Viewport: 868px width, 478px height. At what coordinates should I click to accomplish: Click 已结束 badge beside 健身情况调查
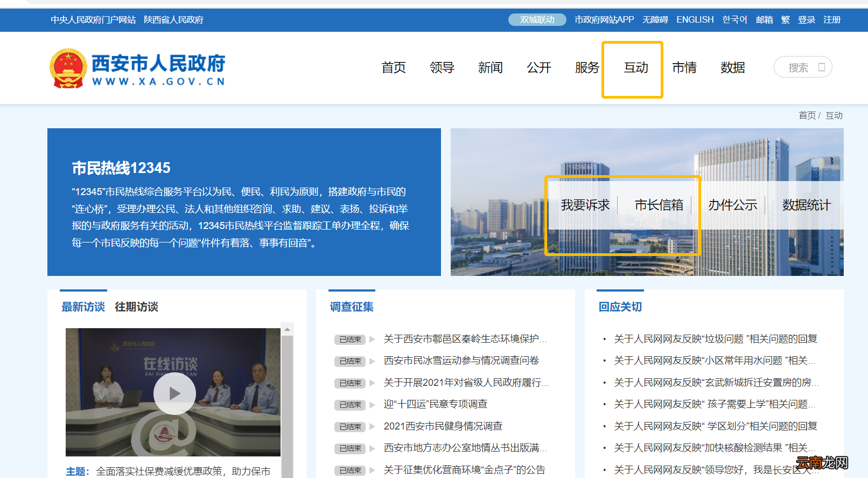point(350,427)
